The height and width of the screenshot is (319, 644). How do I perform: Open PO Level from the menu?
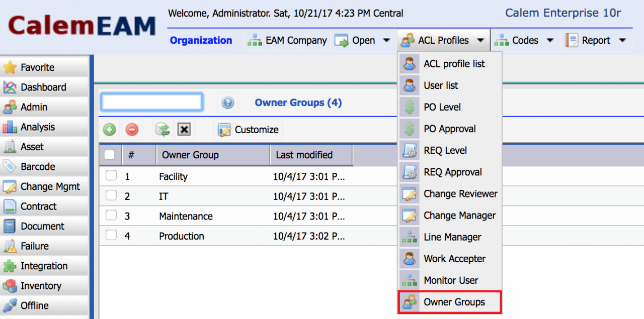pos(450,108)
